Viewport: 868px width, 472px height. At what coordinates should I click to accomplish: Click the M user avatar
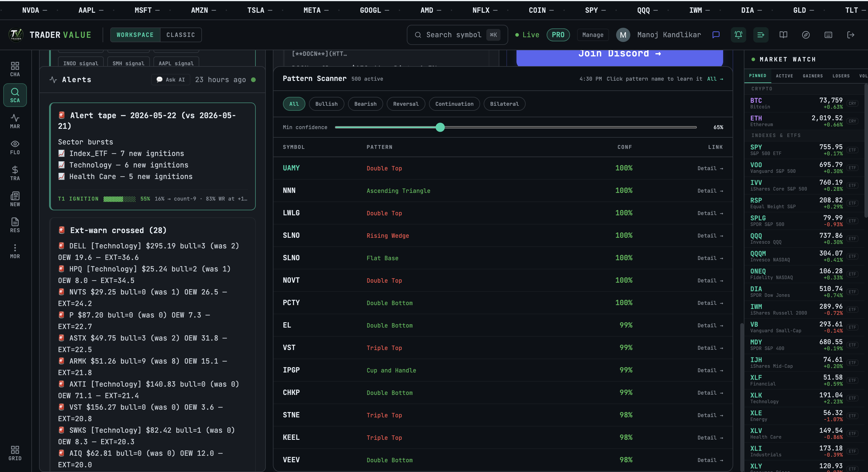pyautogui.click(x=623, y=35)
